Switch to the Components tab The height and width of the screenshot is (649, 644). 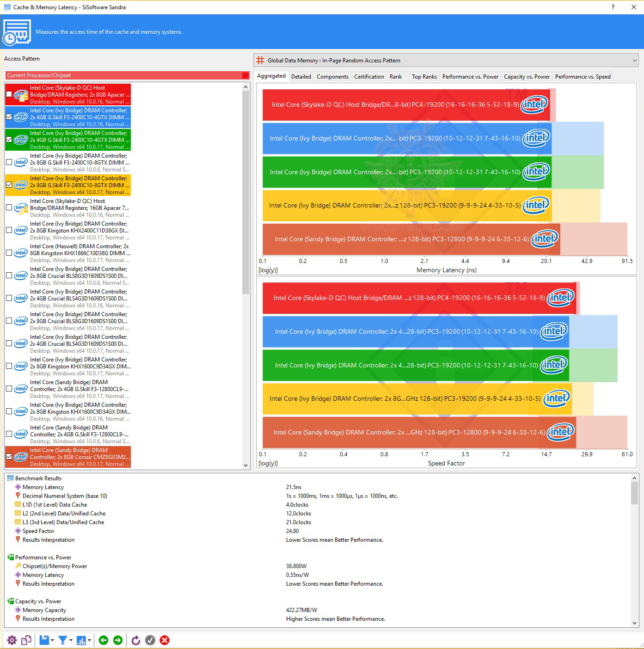click(x=332, y=77)
